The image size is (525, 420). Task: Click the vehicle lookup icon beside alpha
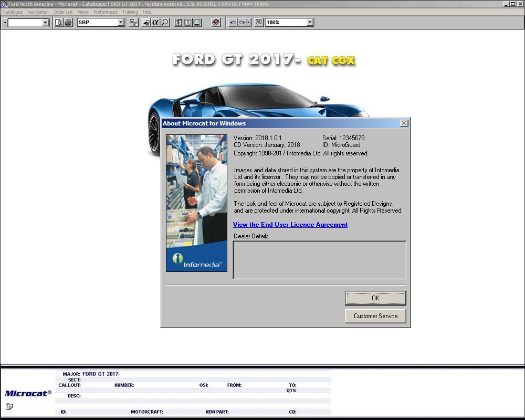click(146, 23)
